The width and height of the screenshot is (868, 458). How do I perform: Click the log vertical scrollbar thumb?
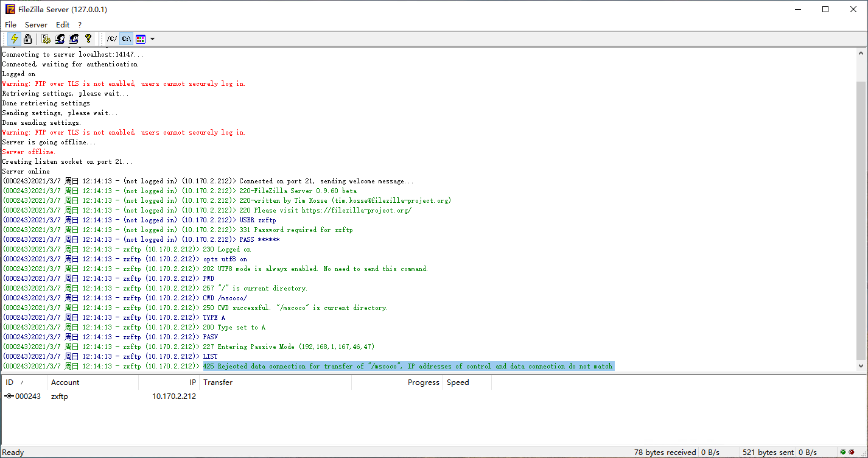(x=861, y=220)
